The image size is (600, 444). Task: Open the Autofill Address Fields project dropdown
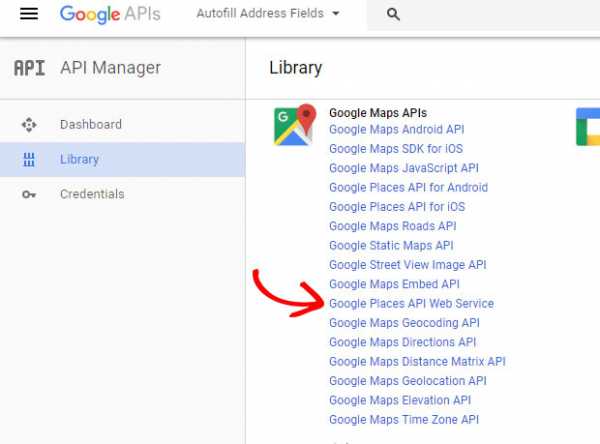tap(267, 15)
